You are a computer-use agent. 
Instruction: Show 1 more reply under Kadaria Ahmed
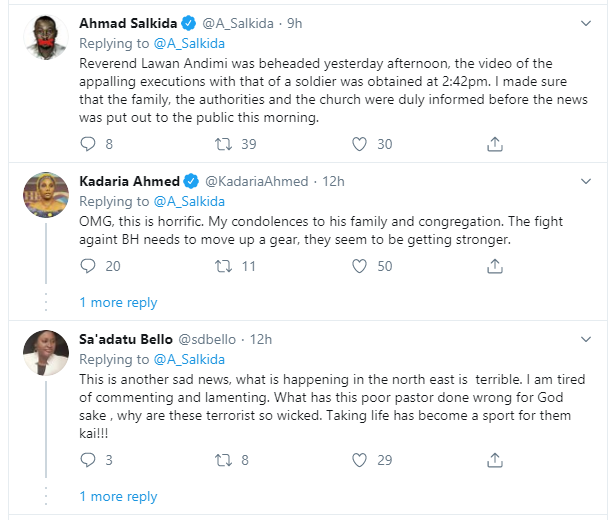[118, 302]
